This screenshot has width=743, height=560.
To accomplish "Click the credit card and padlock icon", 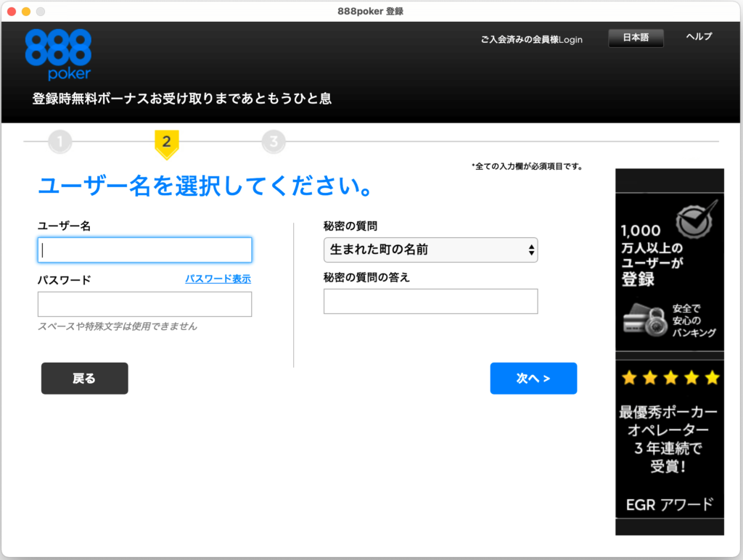I will tap(644, 321).
